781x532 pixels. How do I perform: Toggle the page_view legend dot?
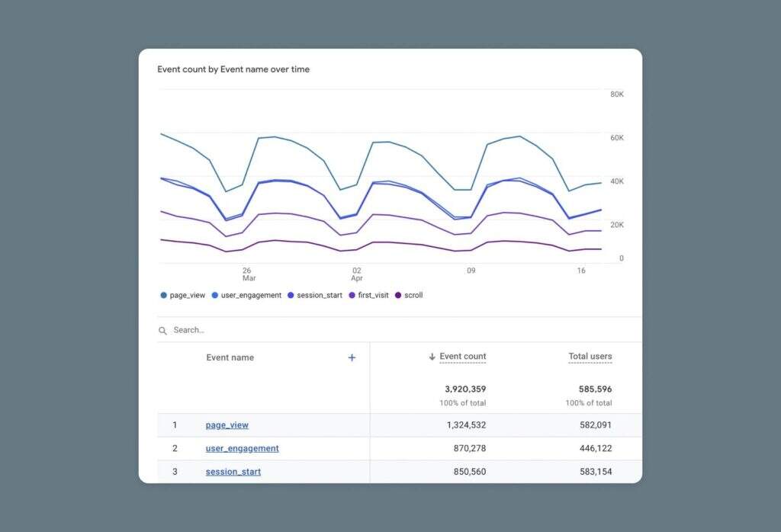click(x=164, y=295)
